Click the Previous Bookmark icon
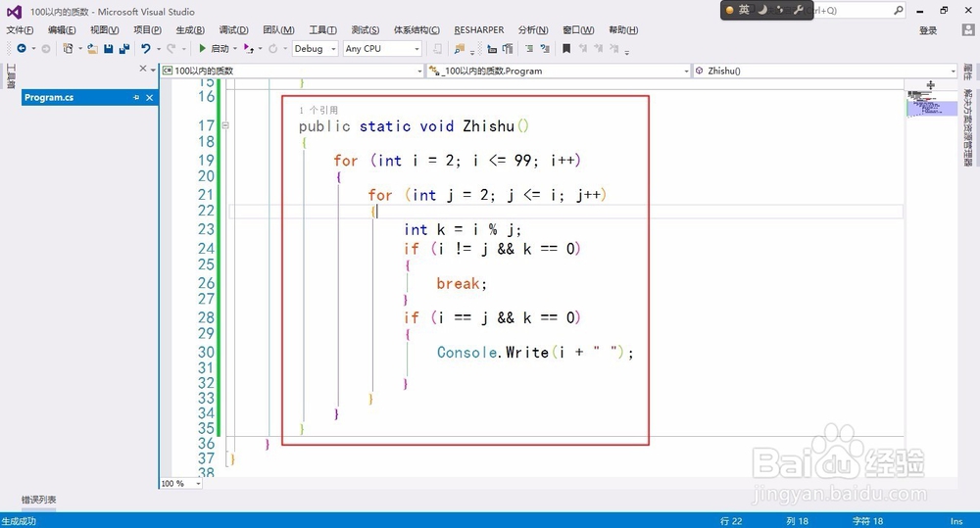The height and width of the screenshot is (528, 980). [x=582, y=48]
